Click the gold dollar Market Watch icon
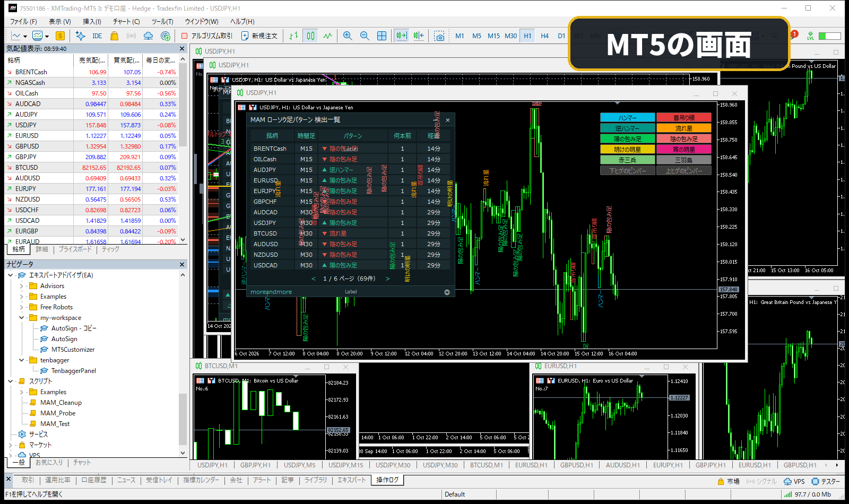 (60, 36)
